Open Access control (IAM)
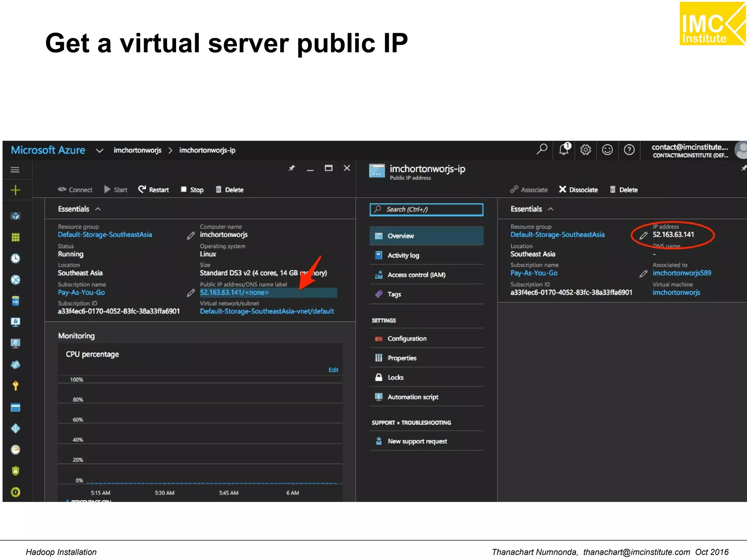Image resolution: width=747 pixels, height=560 pixels. (x=426, y=275)
